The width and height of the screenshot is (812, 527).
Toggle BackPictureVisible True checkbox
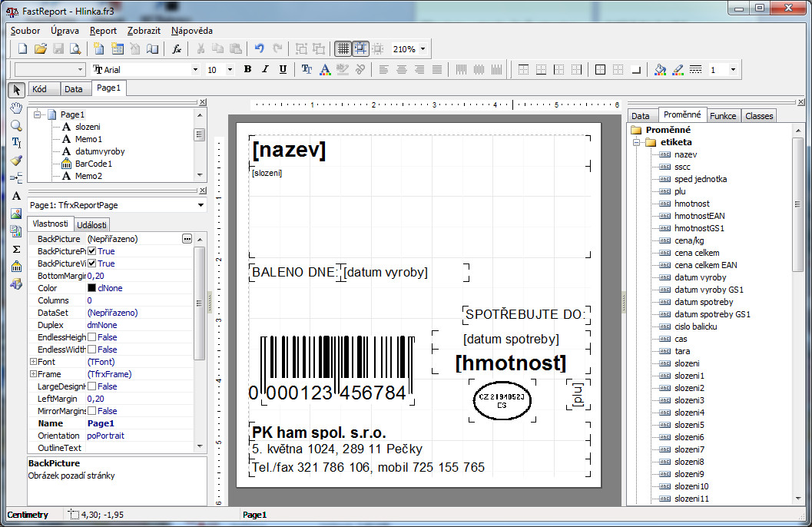point(92,263)
